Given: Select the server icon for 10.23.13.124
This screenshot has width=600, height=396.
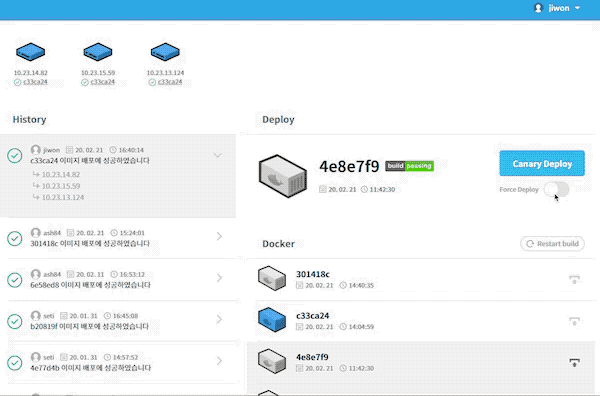Looking at the screenshot, I should [x=165, y=52].
